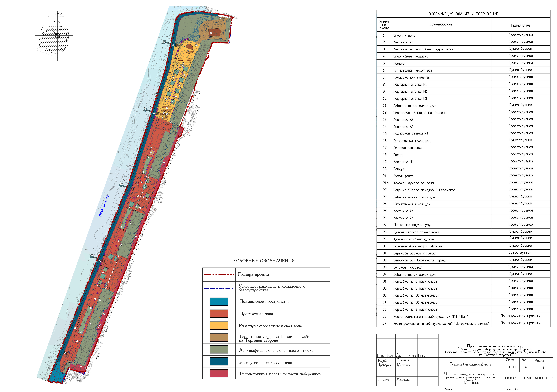
Task: Pick the Культурно-просветительская зона yellow swatch
Action: [219, 326]
